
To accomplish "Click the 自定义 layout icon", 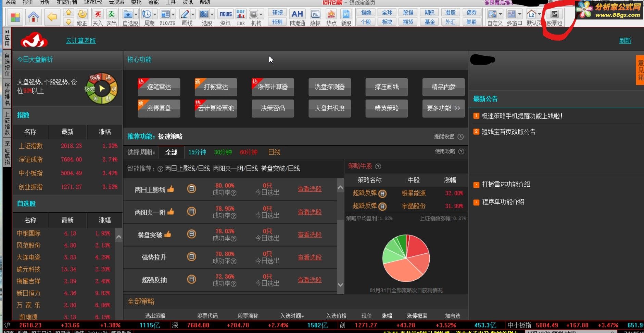I will click(492, 14).
